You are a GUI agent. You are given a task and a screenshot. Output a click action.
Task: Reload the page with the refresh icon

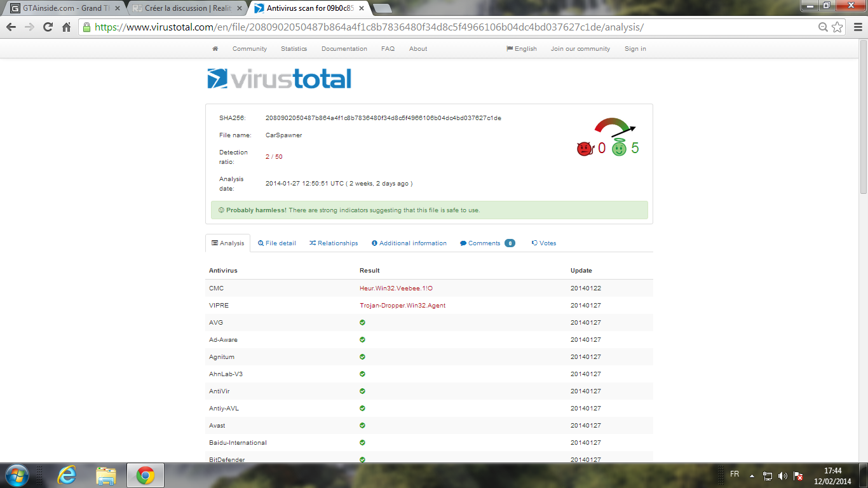(x=48, y=27)
